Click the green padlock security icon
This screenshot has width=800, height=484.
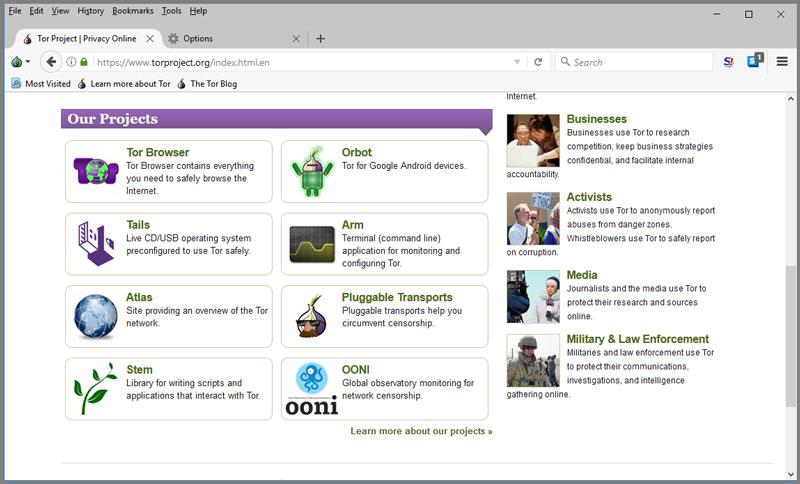click(84, 62)
